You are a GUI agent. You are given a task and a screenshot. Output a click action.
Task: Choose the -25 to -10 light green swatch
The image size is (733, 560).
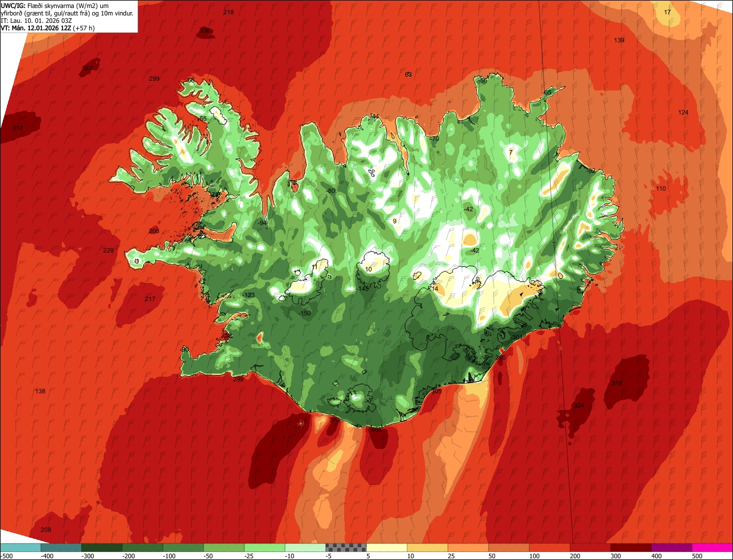click(264, 547)
